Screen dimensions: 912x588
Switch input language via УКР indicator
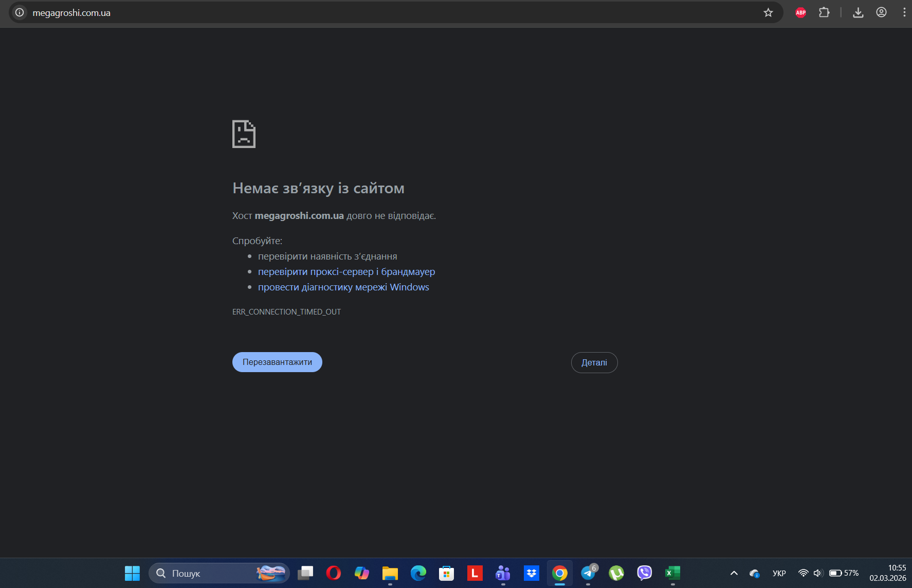coord(779,573)
